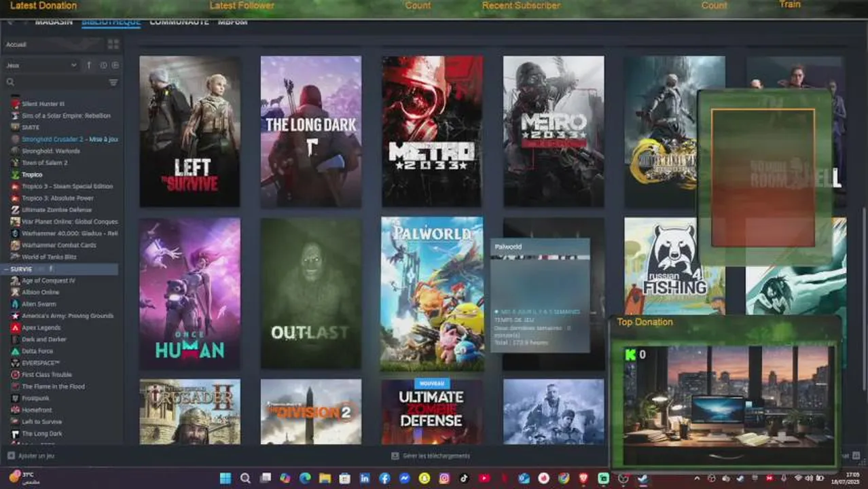Image resolution: width=868 pixels, height=489 pixels.
Task: Open Left to Survive cover art
Action: (x=189, y=131)
